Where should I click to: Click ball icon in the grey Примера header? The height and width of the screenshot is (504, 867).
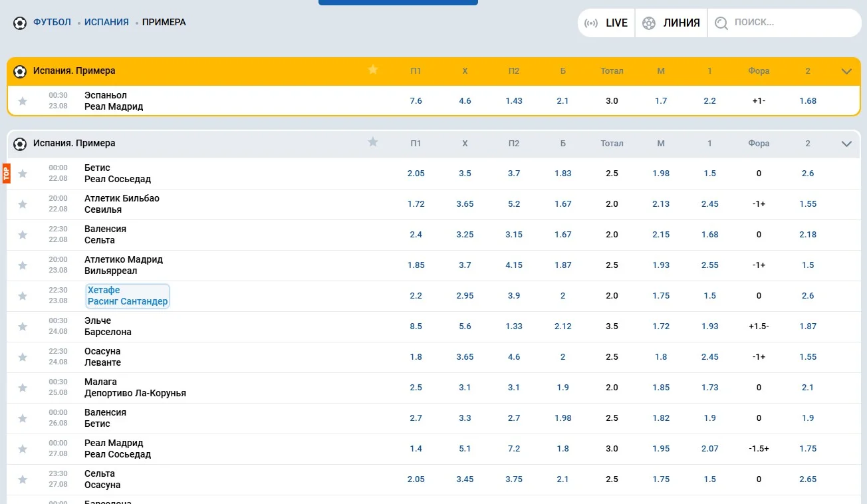click(x=20, y=144)
